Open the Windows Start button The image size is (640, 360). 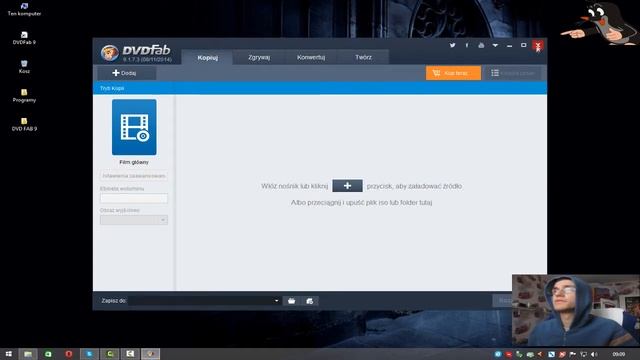[8, 354]
